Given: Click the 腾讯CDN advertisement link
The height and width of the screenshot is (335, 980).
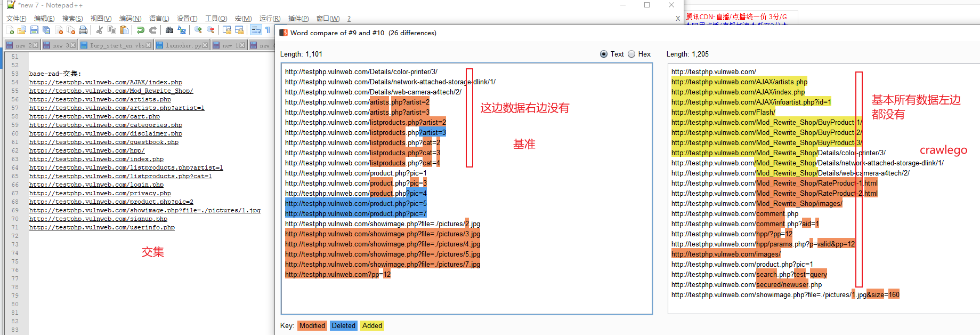Looking at the screenshot, I should point(736,17).
